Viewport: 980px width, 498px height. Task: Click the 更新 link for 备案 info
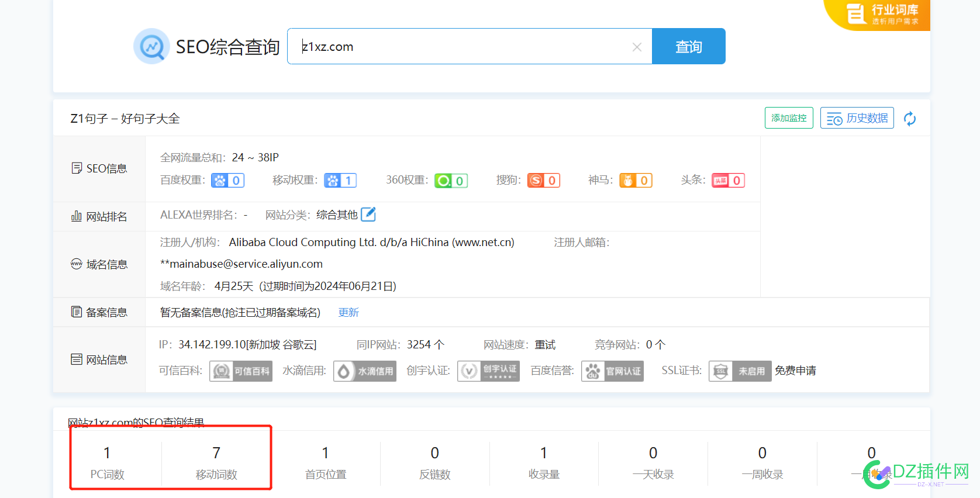pyautogui.click(x=348, y=313)
